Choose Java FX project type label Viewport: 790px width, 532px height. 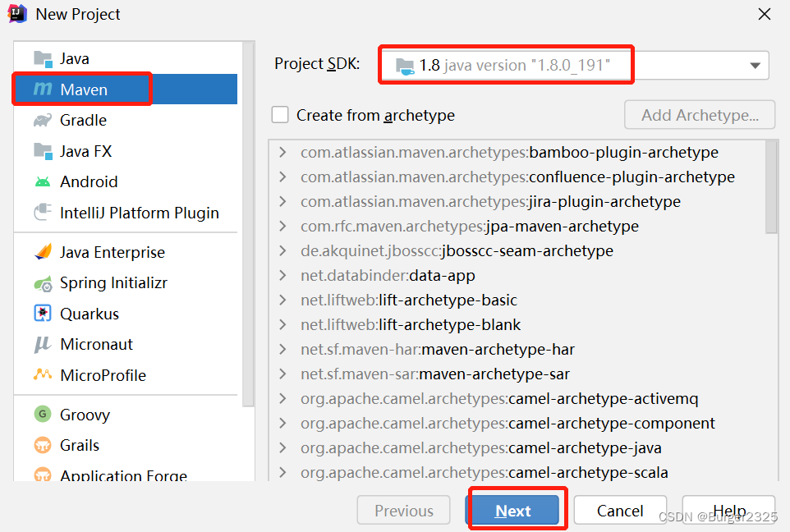click(85, 151)
